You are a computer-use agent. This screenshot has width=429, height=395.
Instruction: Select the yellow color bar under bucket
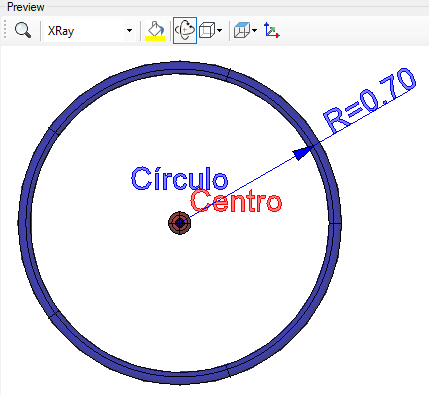(x=155, y=39)
